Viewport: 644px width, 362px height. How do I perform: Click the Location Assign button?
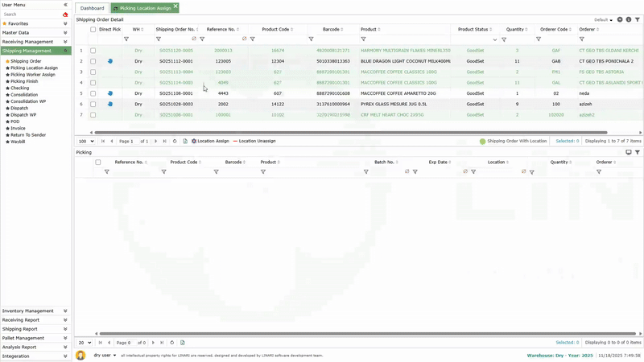210,141
